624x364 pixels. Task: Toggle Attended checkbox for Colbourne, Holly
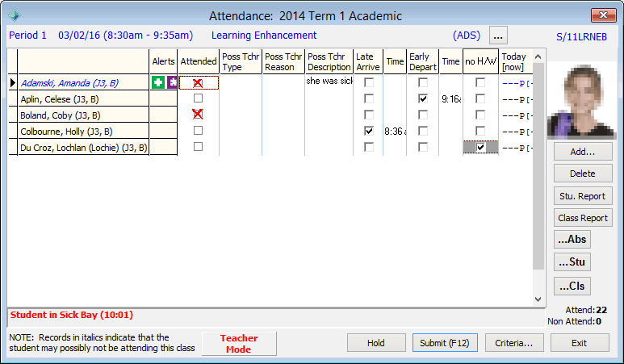click(198, 131)
